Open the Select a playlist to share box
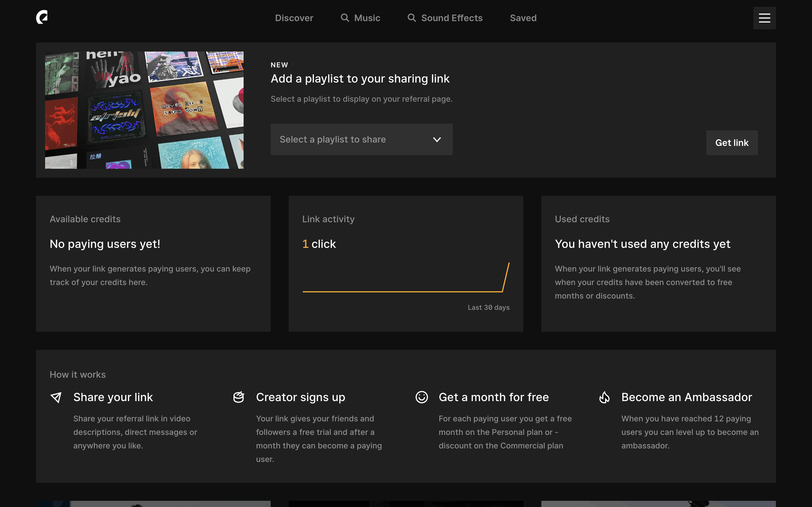Viewport: 812px width, 507px height. coord(349,139)
